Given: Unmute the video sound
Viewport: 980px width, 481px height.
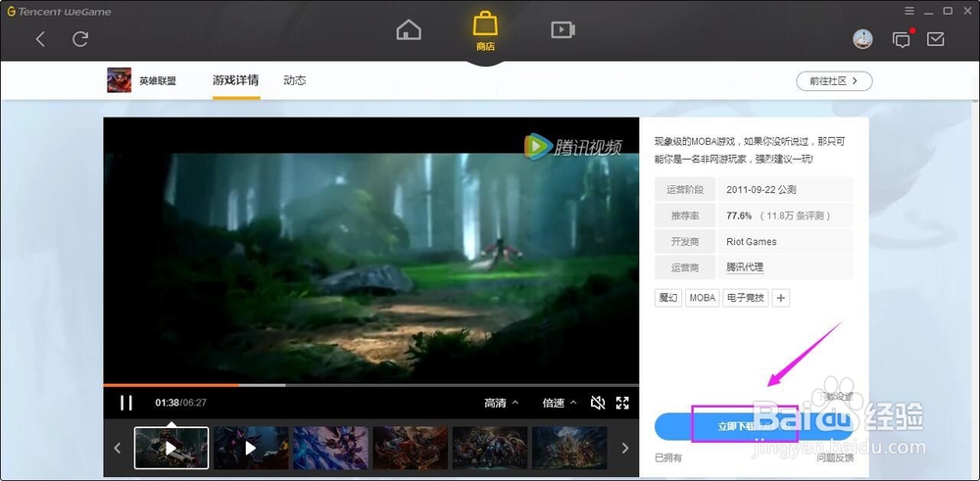Looking at the screenshot, I should point(598,403).
